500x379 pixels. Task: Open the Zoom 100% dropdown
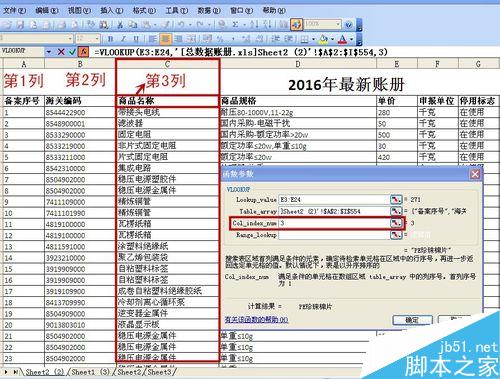tap(338, 25)
